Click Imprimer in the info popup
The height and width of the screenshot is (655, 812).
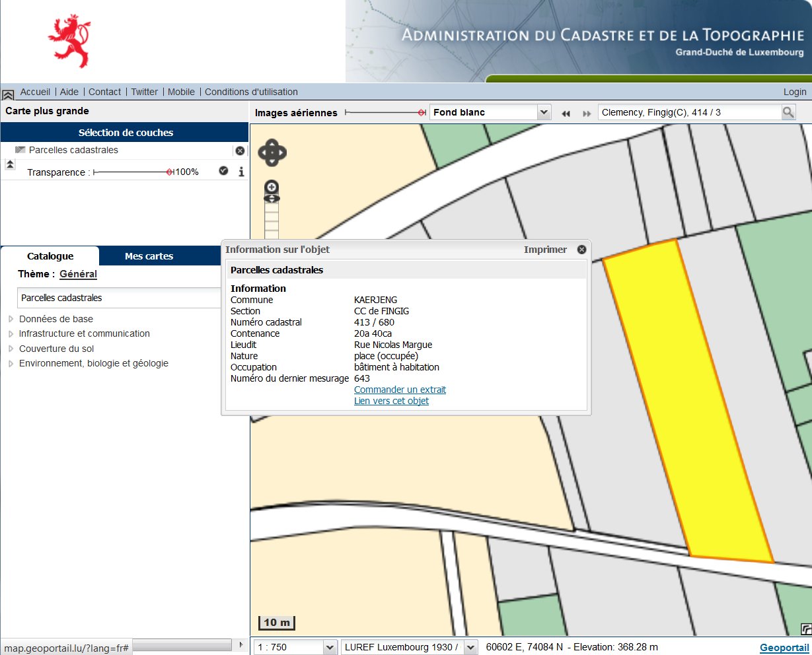point(545,250)
